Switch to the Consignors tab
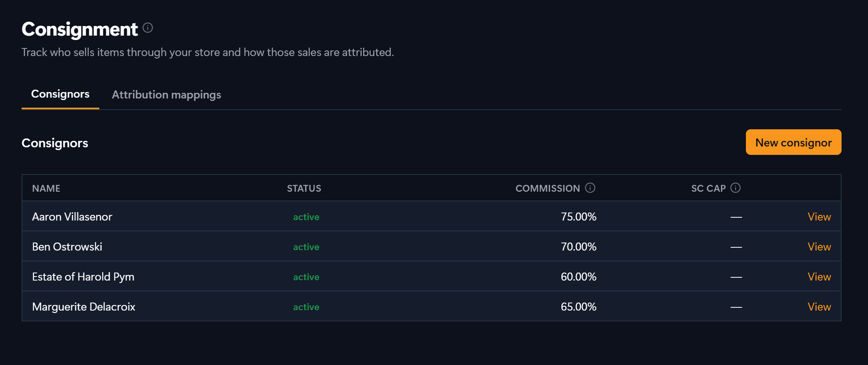 [x=60, y=94]
